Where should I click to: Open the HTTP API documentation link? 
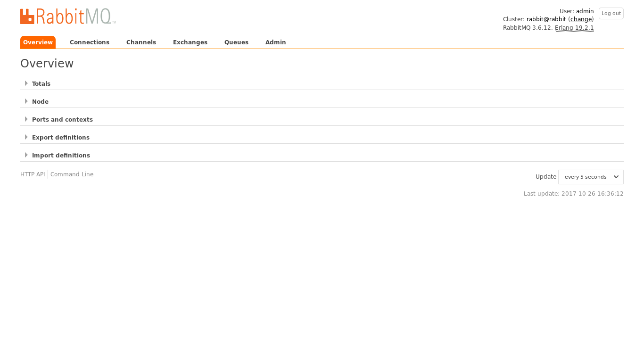[33, 174]
